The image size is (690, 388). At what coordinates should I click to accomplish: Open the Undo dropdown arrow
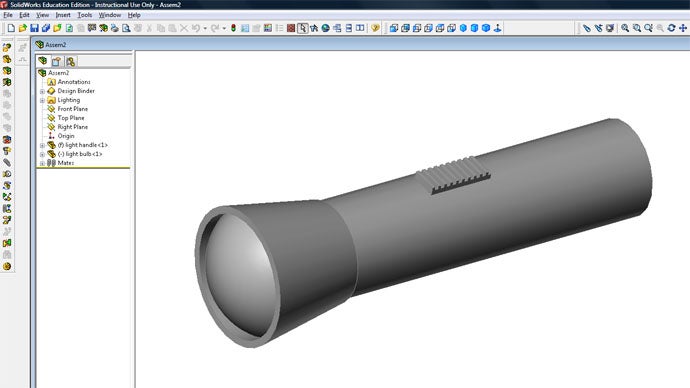[205, 29]
